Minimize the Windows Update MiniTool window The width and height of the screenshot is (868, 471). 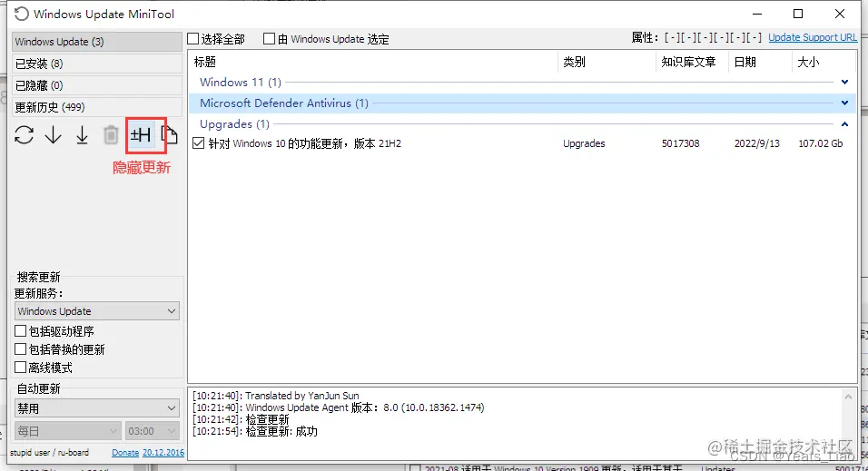(757, 14)
